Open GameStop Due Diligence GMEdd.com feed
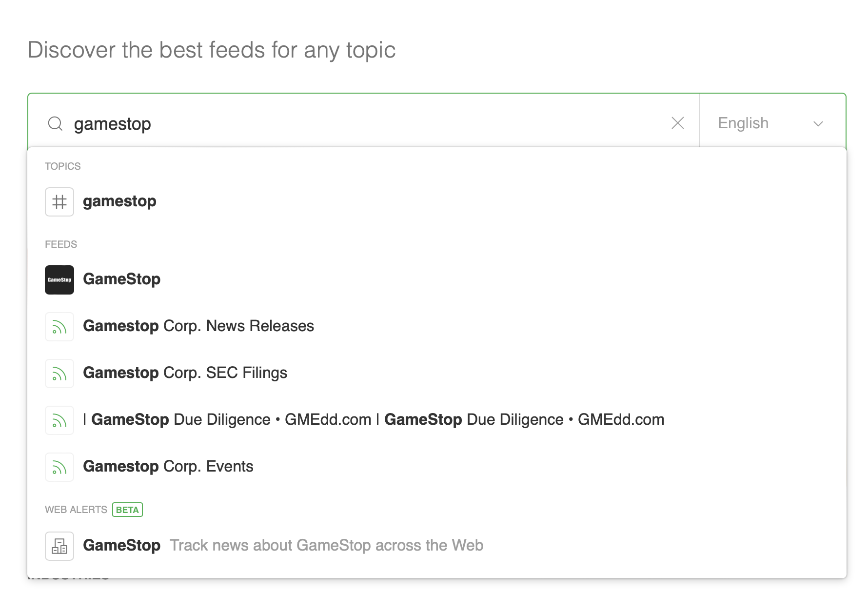Screen dimensions: 868x592 374,420
